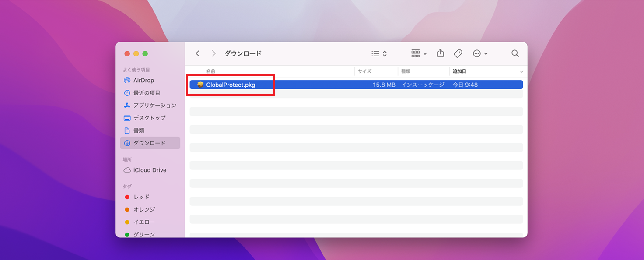Open the tag editor icon
This screenshot has width=644, height=261.
(458, 53)
